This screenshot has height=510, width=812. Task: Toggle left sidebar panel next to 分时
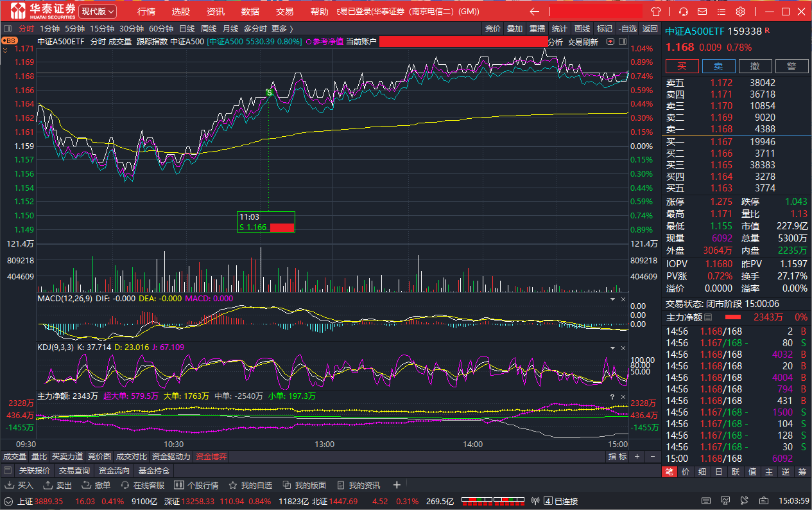click(8, 29)
